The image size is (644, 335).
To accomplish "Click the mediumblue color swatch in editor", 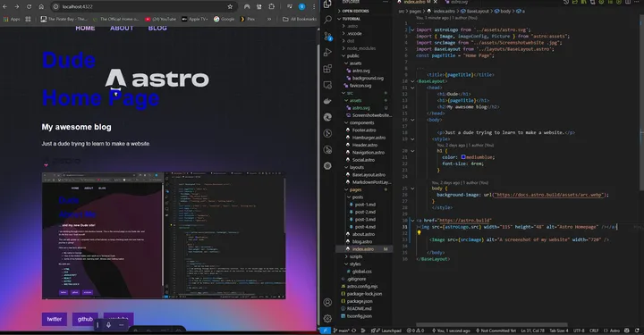I will point(463,157).
